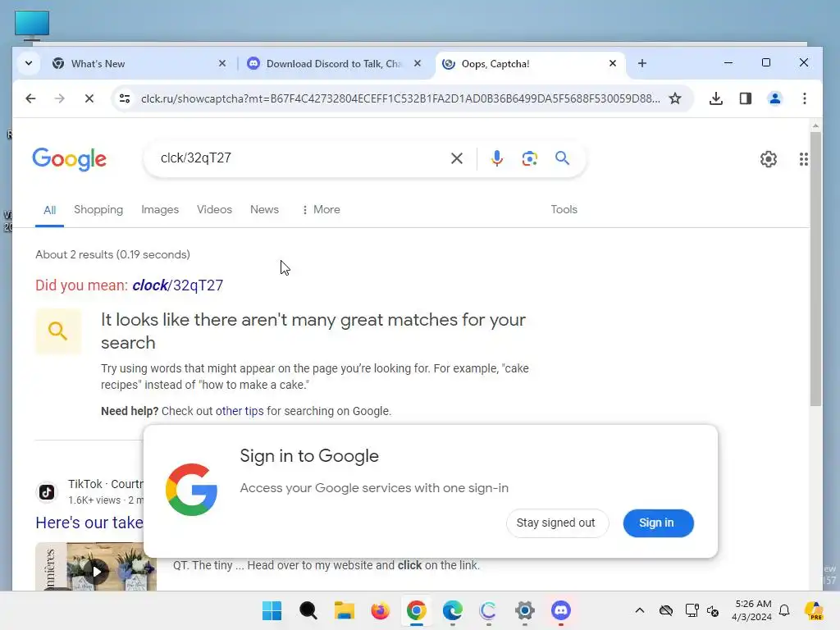The height and width of the screenshot is (630, 840).
Task: Open Google quick settings gear
Action: [x=768, y=159]
